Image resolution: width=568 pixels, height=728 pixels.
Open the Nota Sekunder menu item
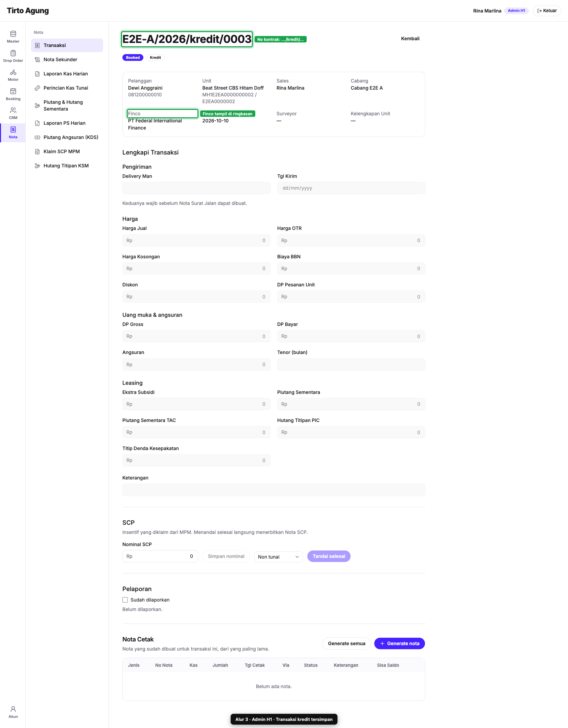(67, 60)
